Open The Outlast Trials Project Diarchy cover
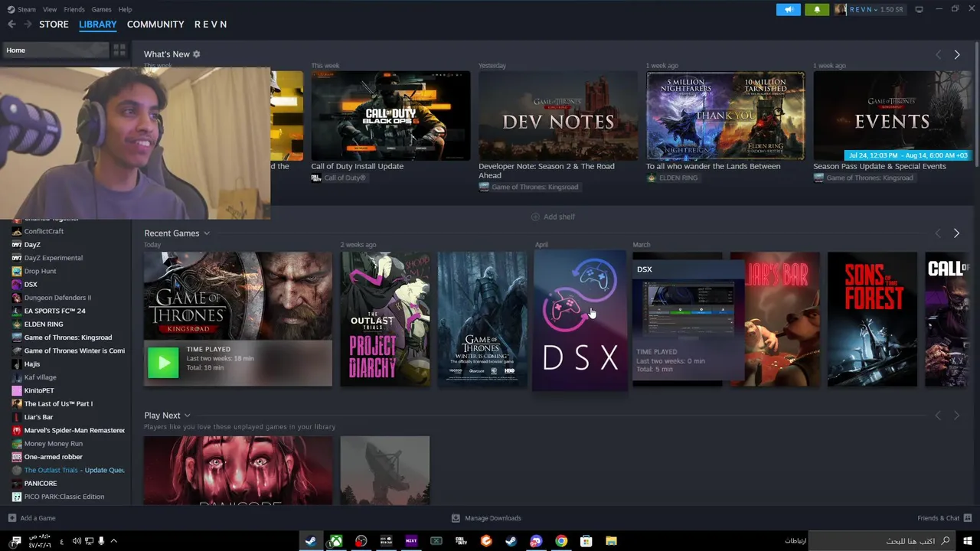 point(385,319)
